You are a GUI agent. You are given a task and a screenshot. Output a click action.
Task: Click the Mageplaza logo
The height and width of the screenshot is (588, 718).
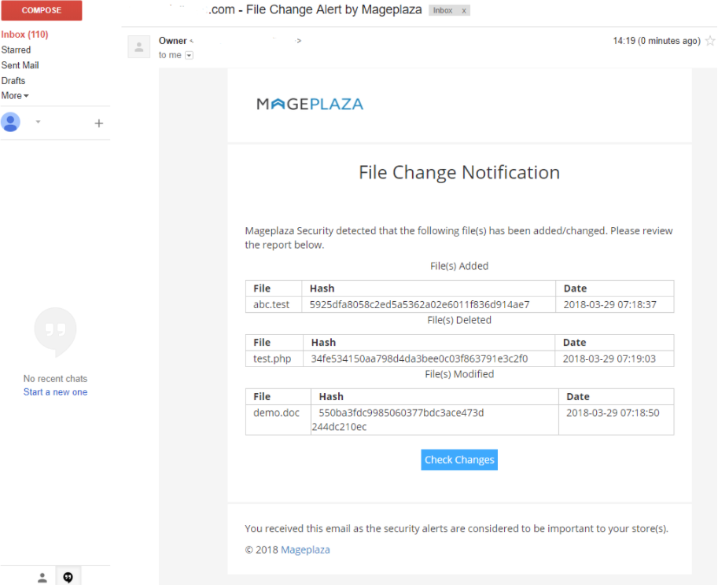pyautogui.click(x=310, y=105)
